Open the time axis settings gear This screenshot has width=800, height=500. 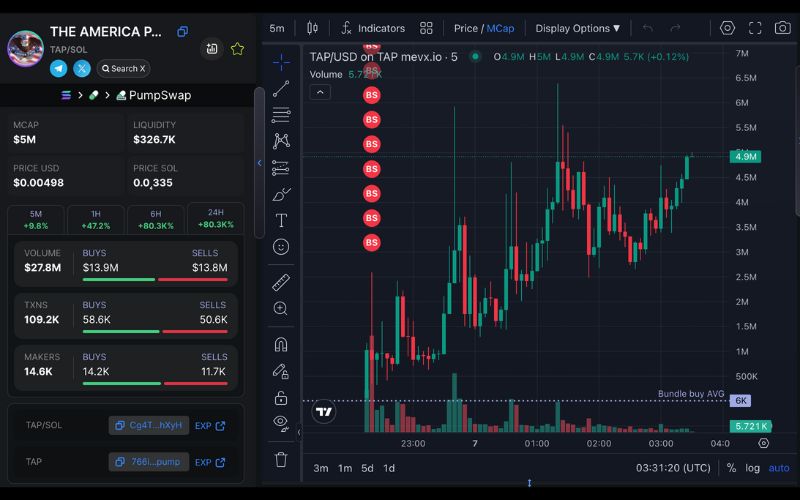click(x=764, y=443)
